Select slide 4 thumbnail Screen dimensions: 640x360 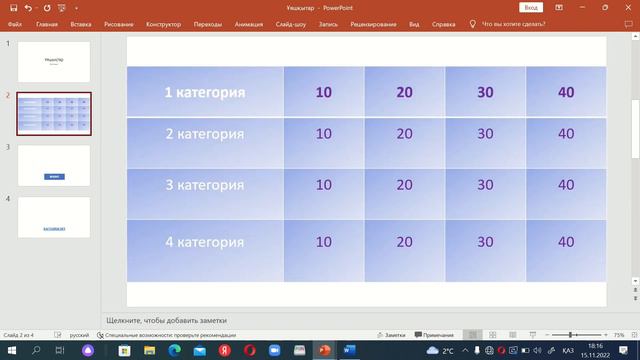(x=54, y=218)
